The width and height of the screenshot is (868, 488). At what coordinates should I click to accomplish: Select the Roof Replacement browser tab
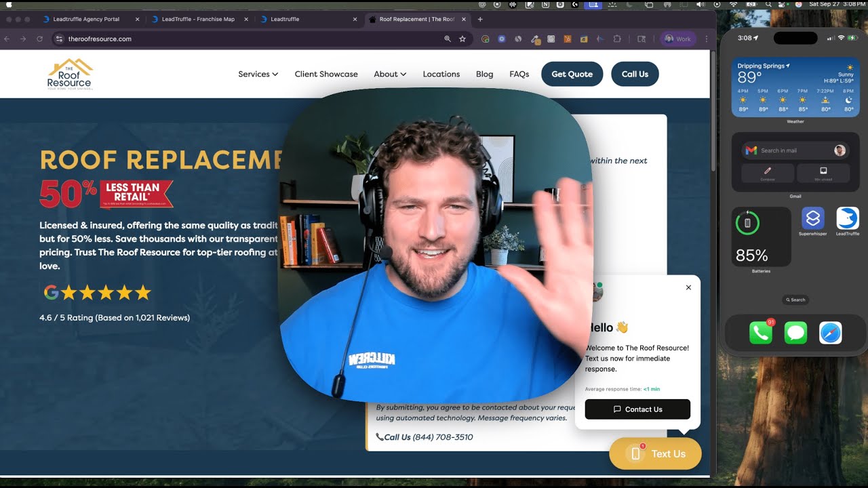tap(416, 19)
